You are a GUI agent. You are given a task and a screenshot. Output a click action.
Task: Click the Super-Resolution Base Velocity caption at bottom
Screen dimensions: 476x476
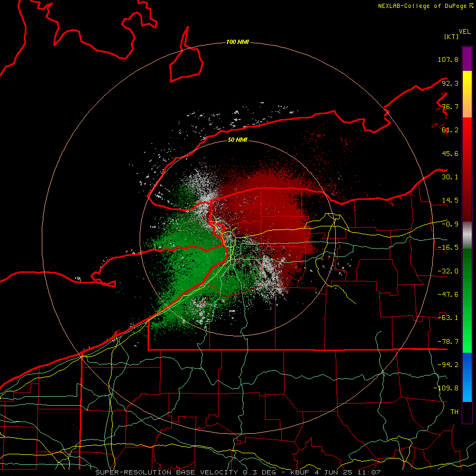[x=237, y=472]
